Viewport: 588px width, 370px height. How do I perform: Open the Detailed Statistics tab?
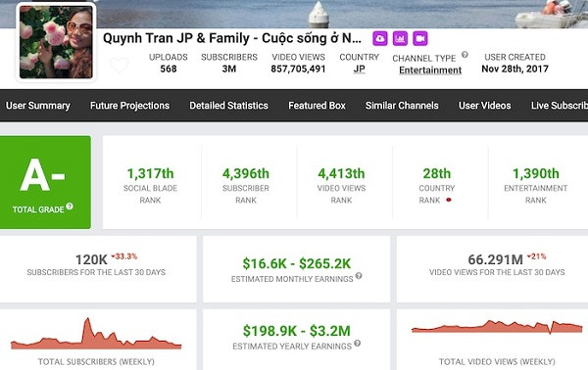point(228,106)
